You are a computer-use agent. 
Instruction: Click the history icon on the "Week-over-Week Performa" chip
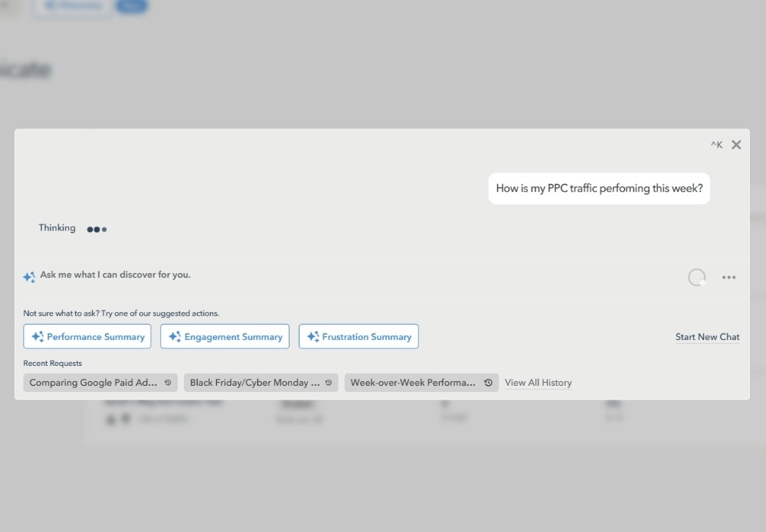[488, 382]
